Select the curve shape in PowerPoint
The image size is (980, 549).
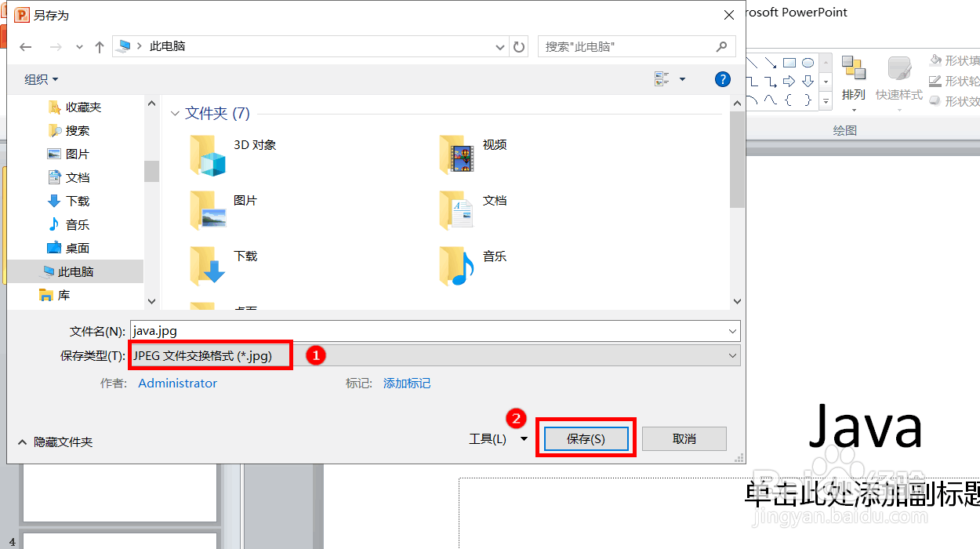pyautogui.click(x=771, y=100)
